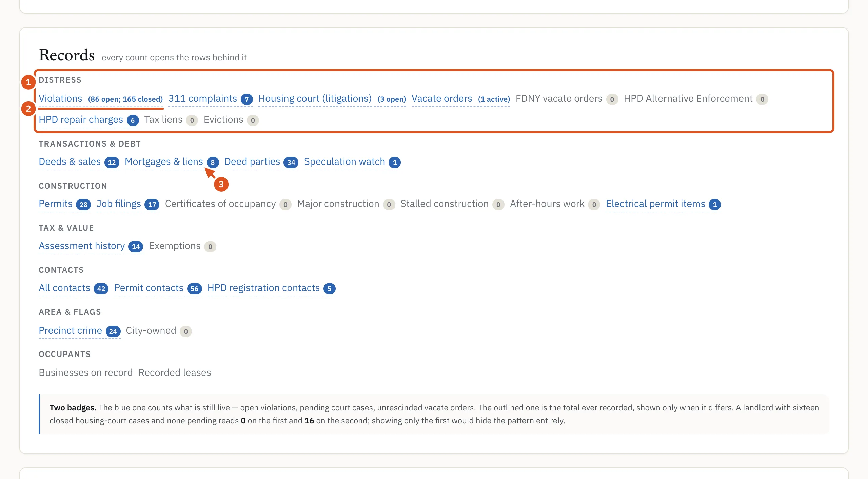Click annotation marker number 3
The width and height of the screenshot is (868, 479).
(x=221, y=184)
